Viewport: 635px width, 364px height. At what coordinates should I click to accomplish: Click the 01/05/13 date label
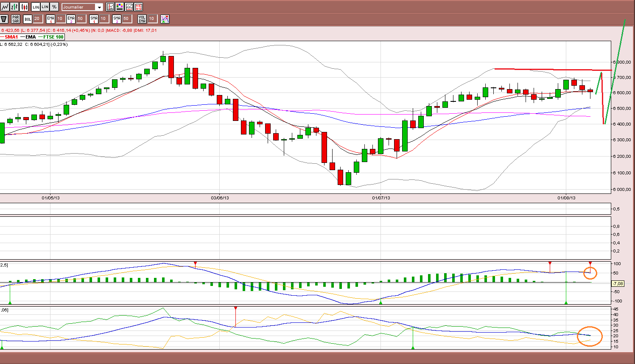50,198
